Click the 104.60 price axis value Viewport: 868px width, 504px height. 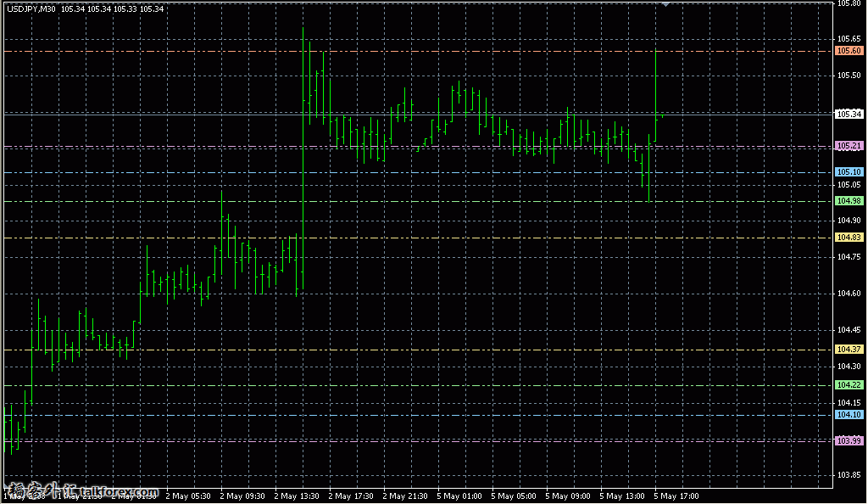849,294
